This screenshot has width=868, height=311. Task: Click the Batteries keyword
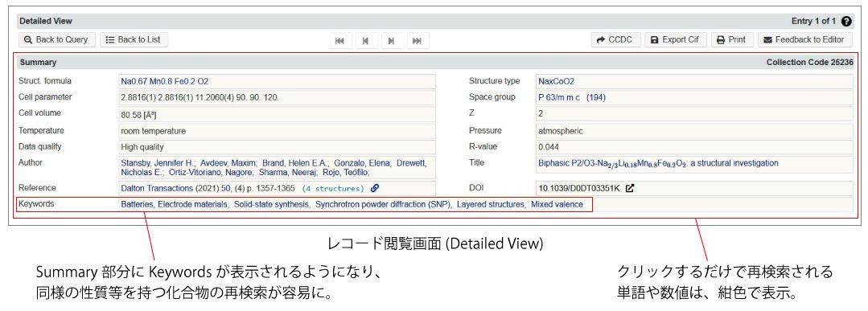pos(137,205)
